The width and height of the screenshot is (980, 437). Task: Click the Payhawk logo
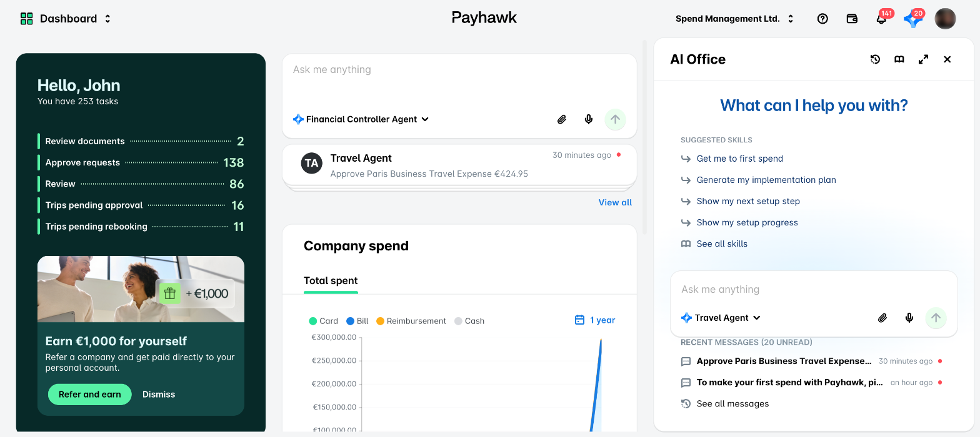(484, 18)
